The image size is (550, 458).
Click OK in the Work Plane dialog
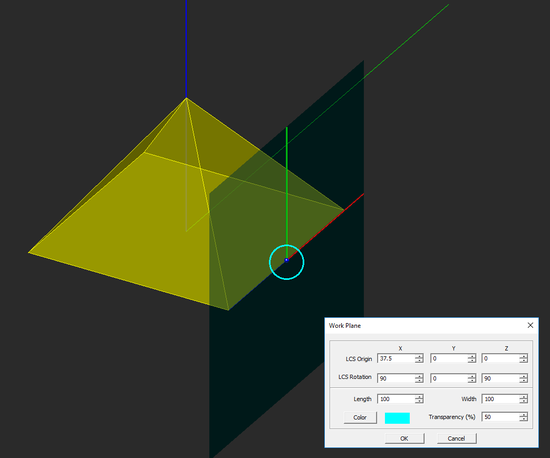tap(404, 438)
